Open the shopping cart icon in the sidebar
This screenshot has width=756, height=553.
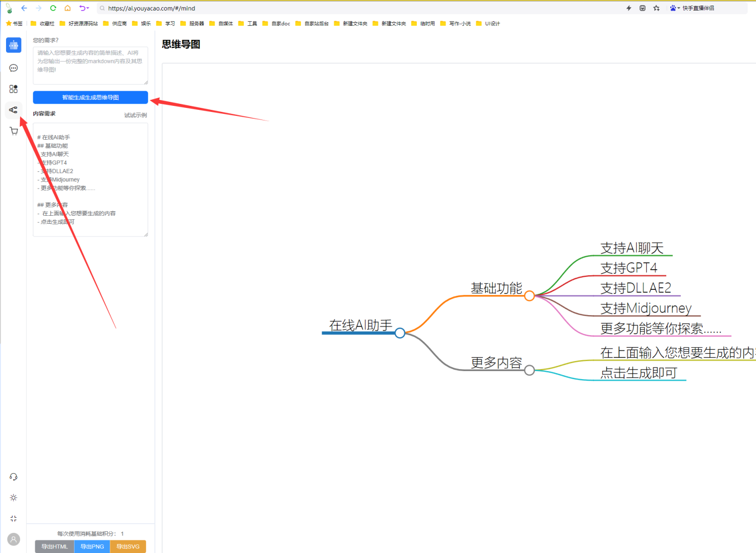(14, 131)
